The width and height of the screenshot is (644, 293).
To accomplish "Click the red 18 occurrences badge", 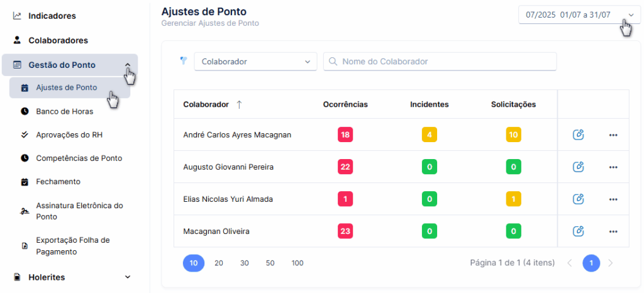I will tap(345, 135).
